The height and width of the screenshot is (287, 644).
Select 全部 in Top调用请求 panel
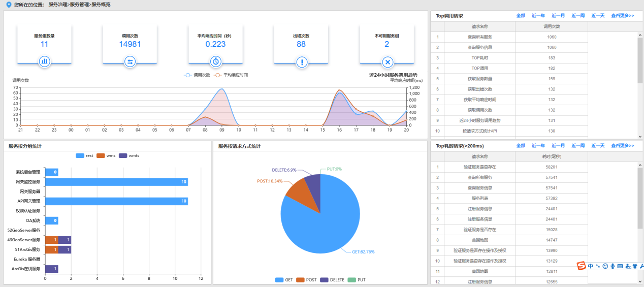(521, 16)
